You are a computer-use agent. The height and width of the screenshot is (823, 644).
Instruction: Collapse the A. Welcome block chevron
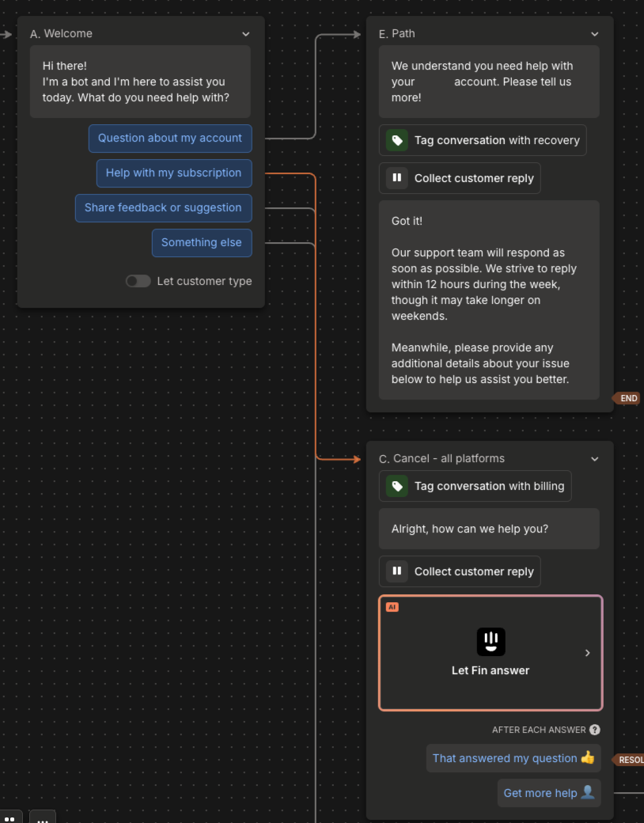[x=245, y=34]
